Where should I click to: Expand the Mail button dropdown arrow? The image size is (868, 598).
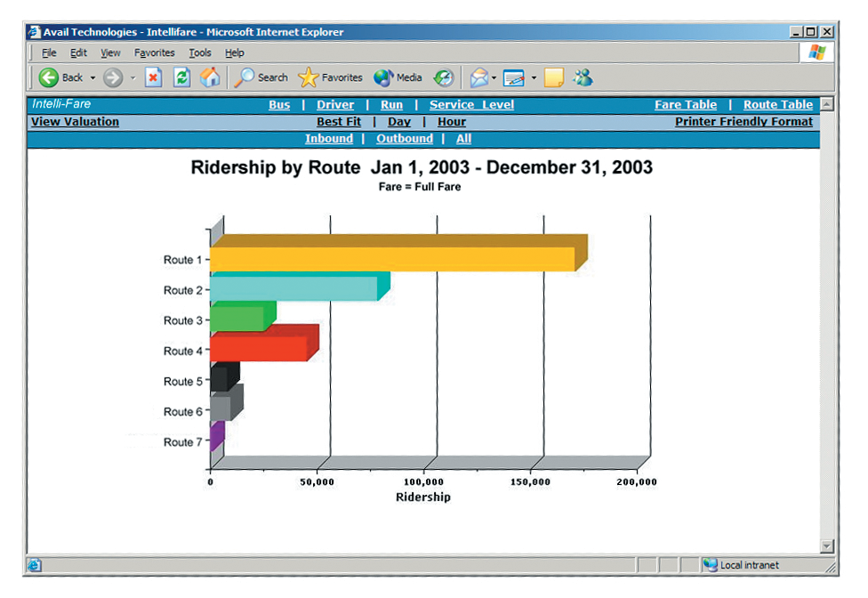pos(494,78)
